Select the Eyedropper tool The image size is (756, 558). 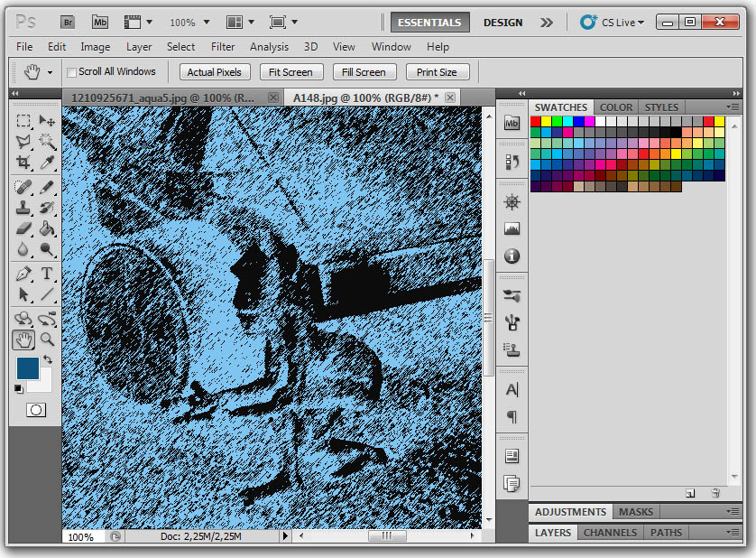pos(47,163)
